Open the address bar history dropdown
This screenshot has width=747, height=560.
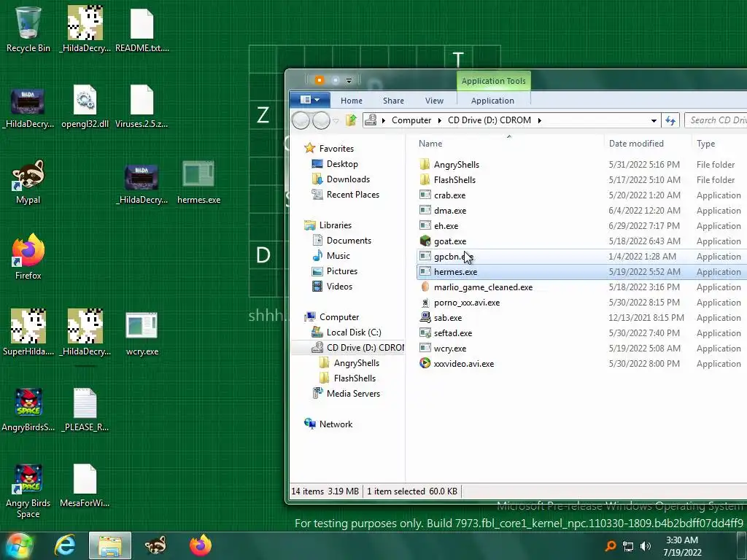tap(654, 120)
